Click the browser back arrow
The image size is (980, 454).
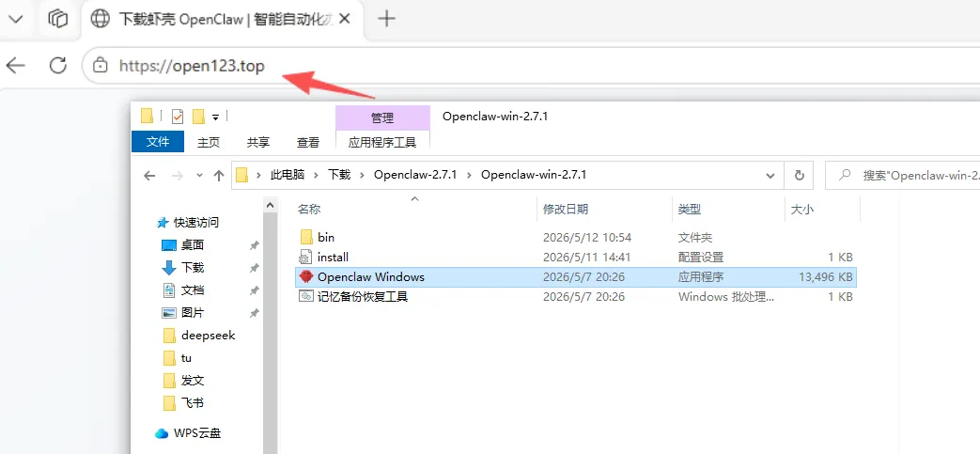point(15,65)
